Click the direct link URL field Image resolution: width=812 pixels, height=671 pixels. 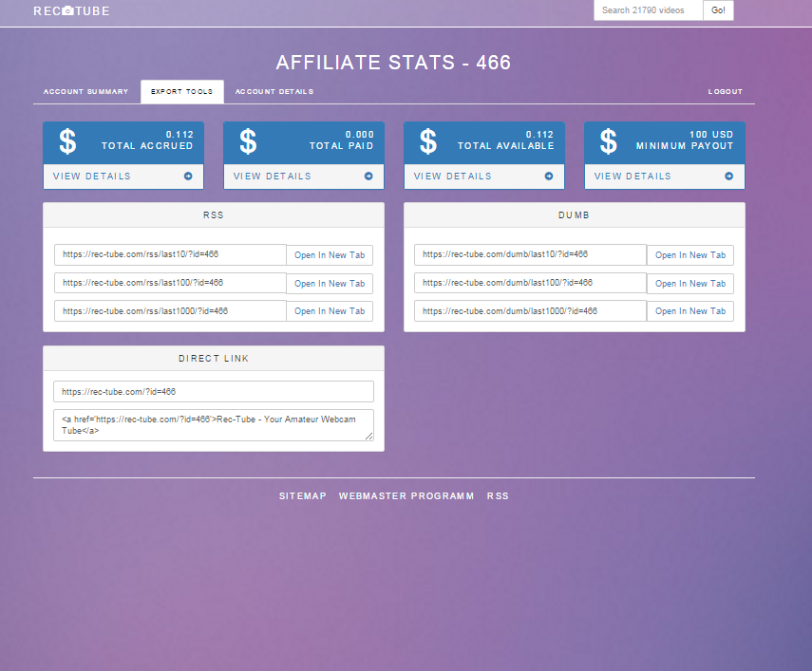tap(214, 392)
